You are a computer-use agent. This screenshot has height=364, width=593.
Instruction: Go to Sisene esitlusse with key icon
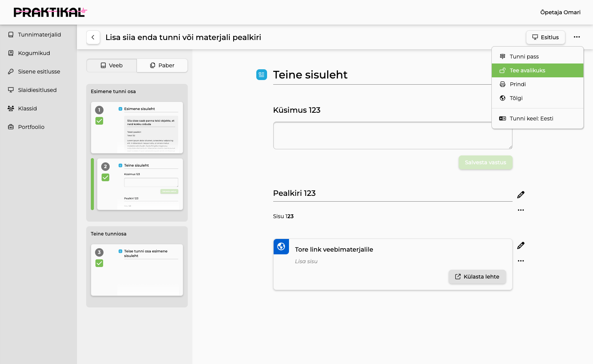38,72
